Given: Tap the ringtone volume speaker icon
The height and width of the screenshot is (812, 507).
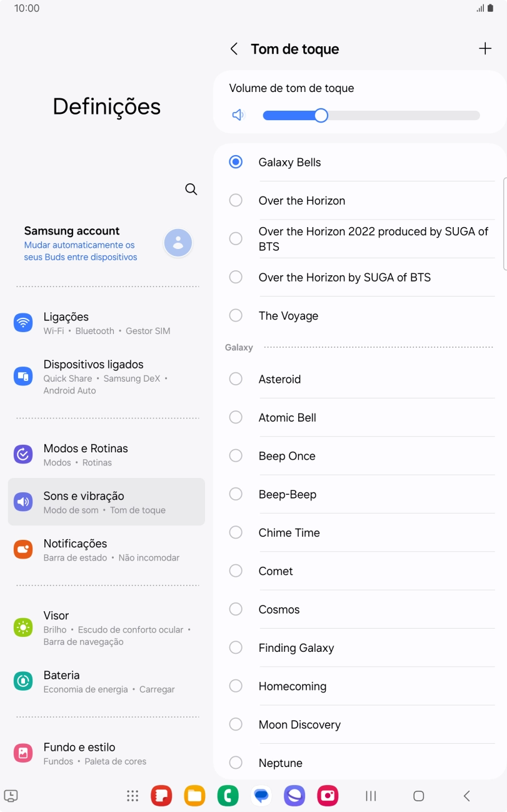Looking at the screenshot, I should 238,115.
